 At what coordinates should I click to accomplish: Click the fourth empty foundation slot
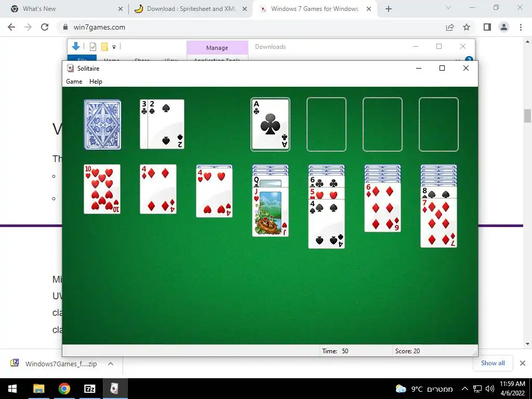coord(438,125)
